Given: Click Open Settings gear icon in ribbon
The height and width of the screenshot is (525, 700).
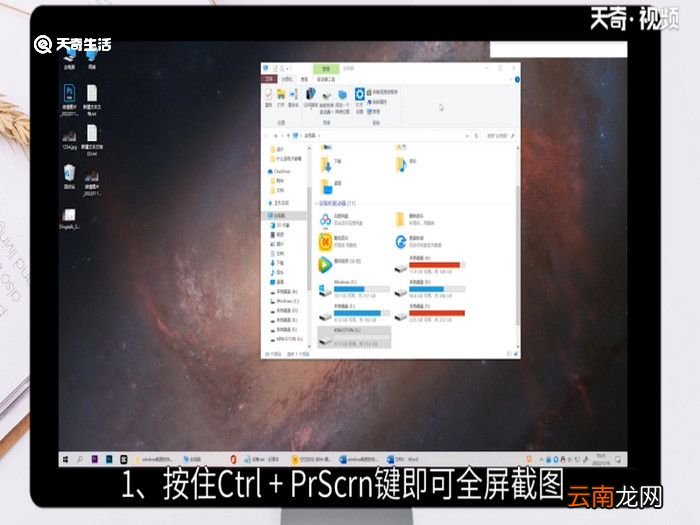Looking at the screenshot, I should tap(359, 100).
